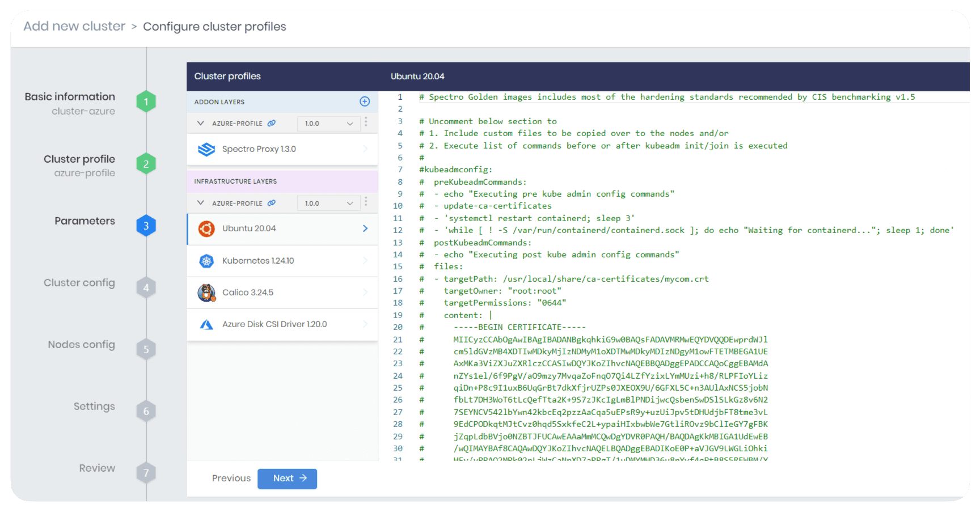Add a new addon layer with plus icon

pos(365,101)
